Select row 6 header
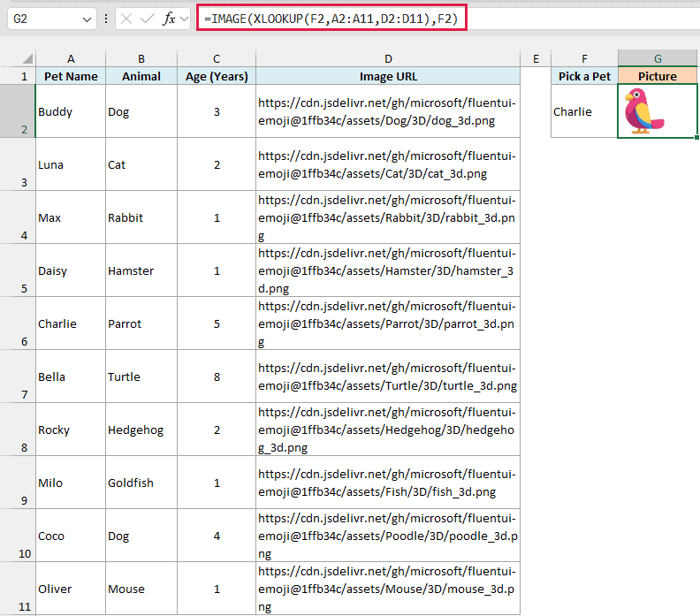The image size is (700, 616). 18,323
